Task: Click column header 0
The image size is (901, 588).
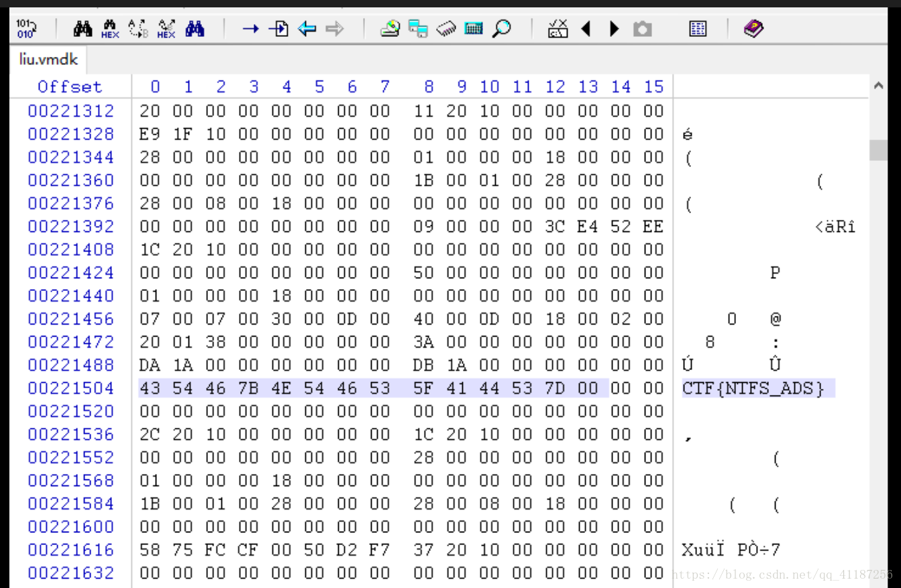Action: (155, 87)
